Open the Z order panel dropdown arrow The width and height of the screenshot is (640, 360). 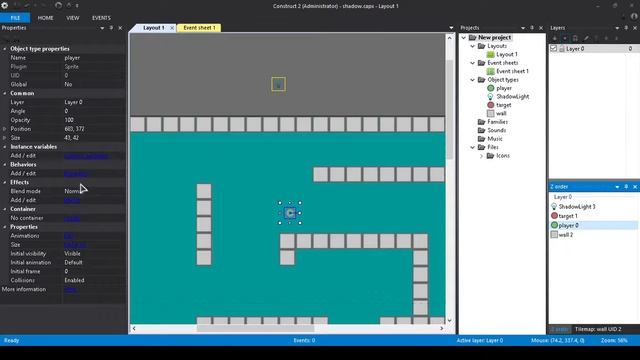coord(617,187)
